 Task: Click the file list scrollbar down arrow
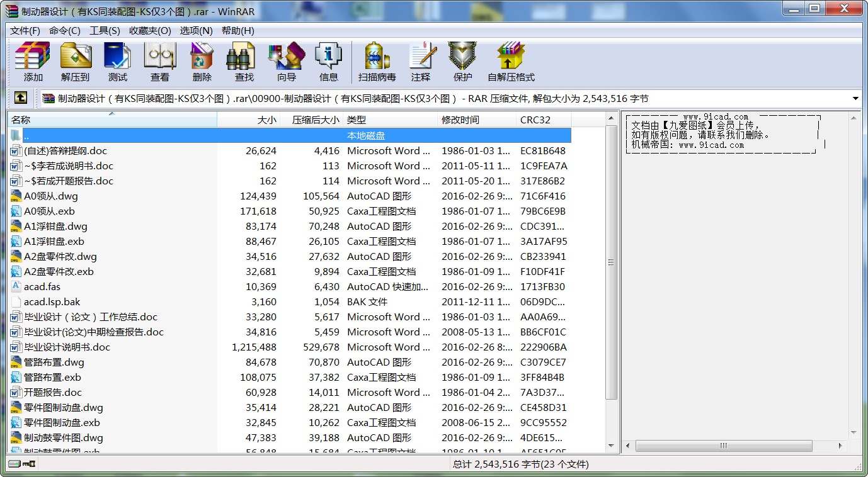611,446
